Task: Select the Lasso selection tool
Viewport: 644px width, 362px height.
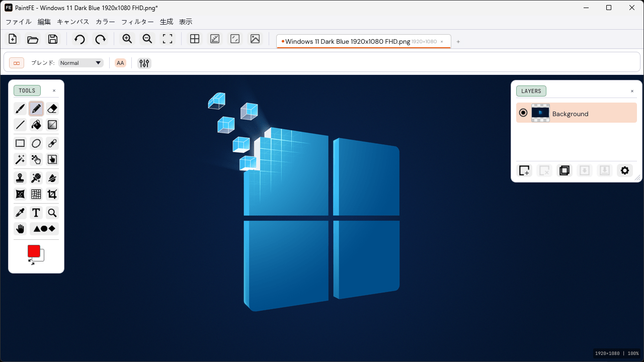Action: [x=36, y=143]
